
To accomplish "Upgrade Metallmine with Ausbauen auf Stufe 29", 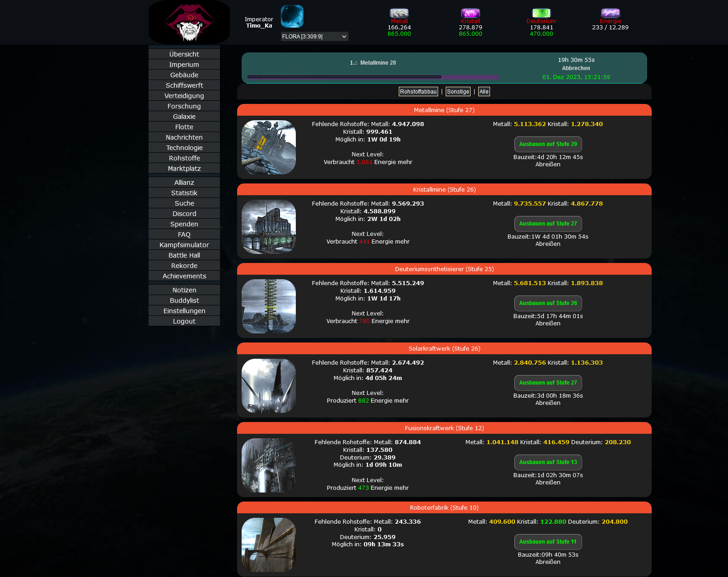I will click(x=548, y=144).
